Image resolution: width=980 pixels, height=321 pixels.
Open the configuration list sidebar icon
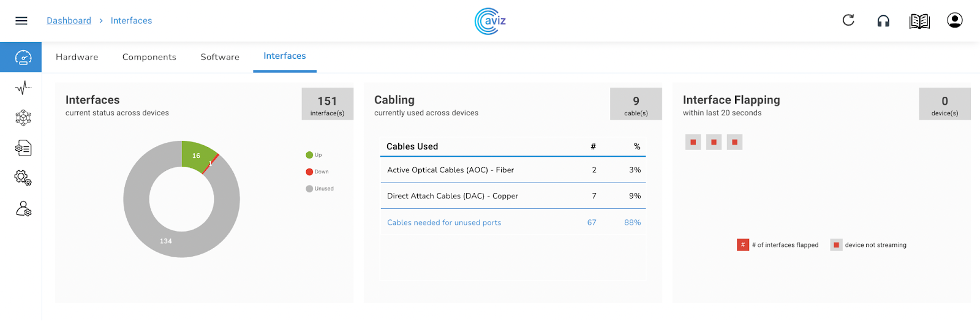tap(23, 148)
